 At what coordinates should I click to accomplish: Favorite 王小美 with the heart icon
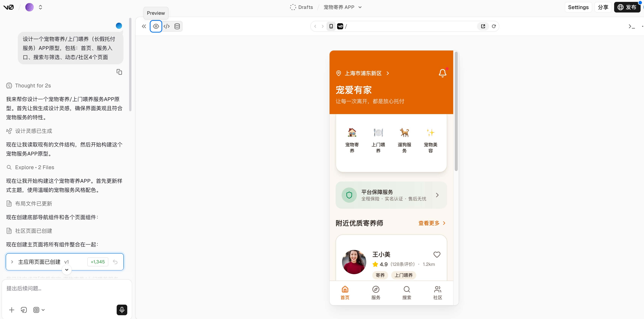(x=437, y=254)
